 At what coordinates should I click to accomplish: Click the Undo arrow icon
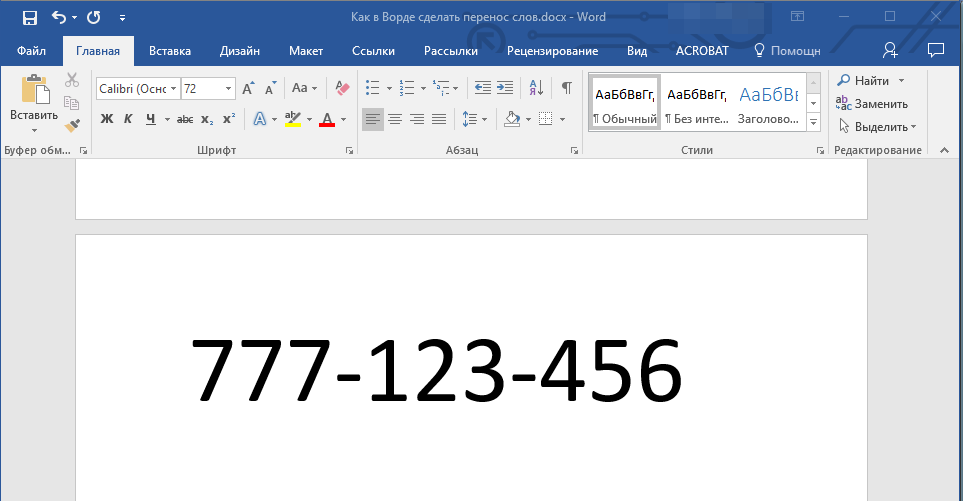pos(58,17)
